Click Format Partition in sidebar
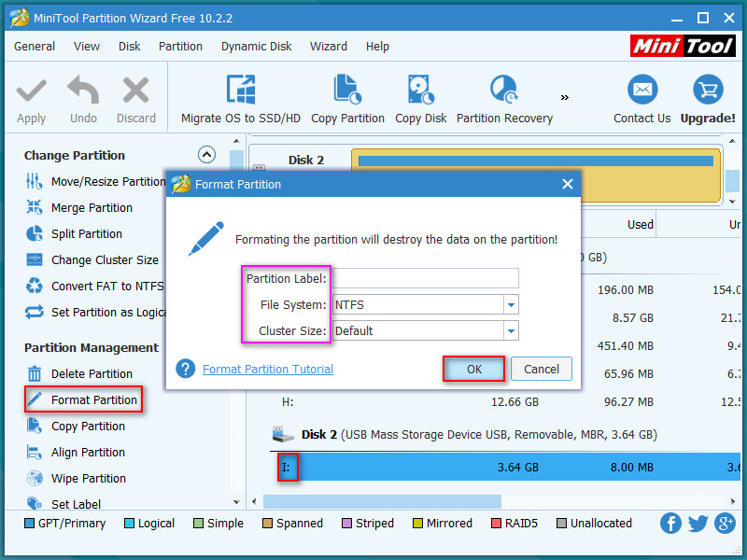 [83, 399]
